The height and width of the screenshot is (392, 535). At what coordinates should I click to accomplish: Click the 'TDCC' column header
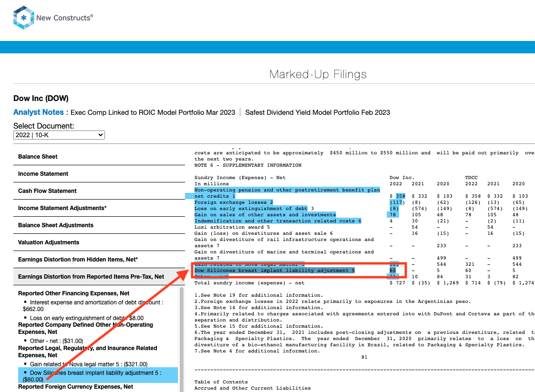click(472, 178)
